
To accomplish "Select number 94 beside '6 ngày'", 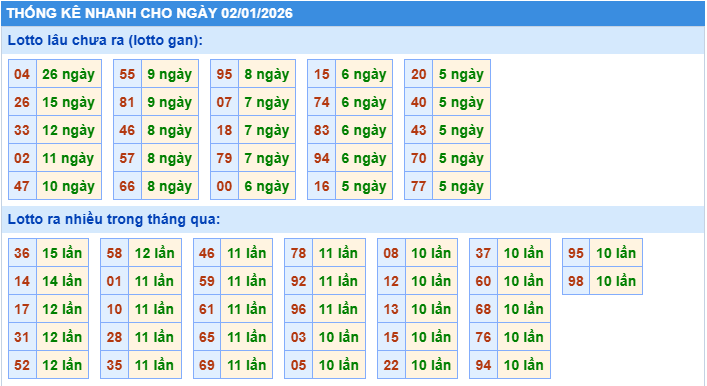I will [x=321, y=158].
